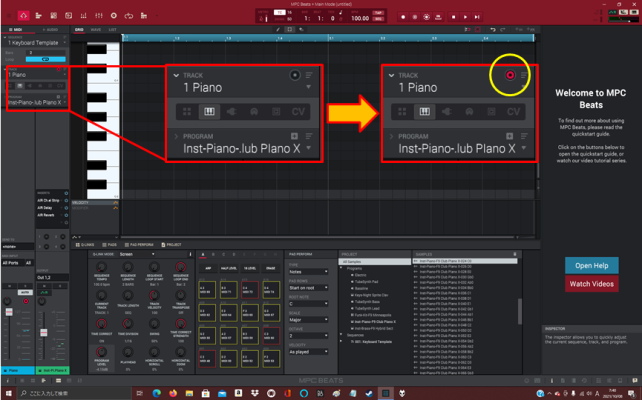Viewport: 642px width, 400px height.
Task: Select the marquee selection tool
Action: click(289, 29)
